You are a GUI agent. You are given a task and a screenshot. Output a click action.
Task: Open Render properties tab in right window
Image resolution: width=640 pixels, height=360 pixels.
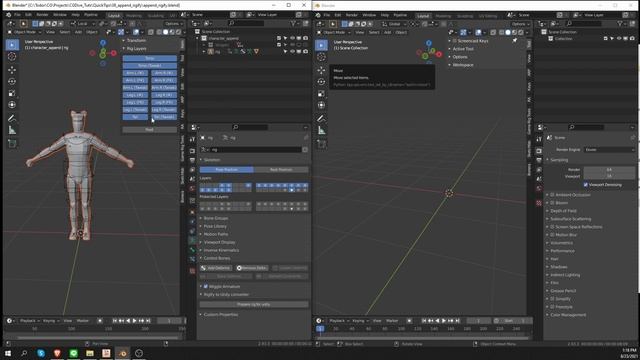click(539, 151)
